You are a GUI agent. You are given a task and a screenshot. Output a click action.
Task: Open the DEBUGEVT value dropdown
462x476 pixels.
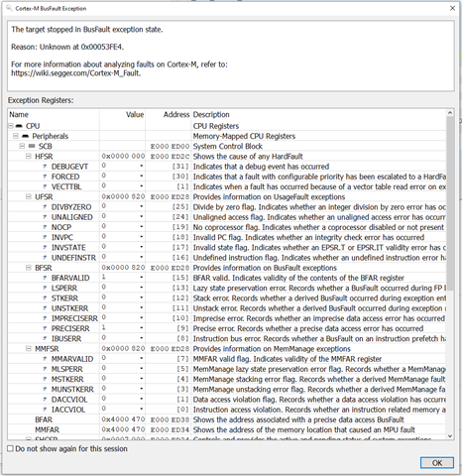[142, 166]
